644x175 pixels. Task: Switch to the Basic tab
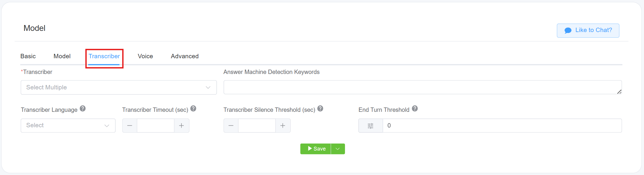point(28,56)
